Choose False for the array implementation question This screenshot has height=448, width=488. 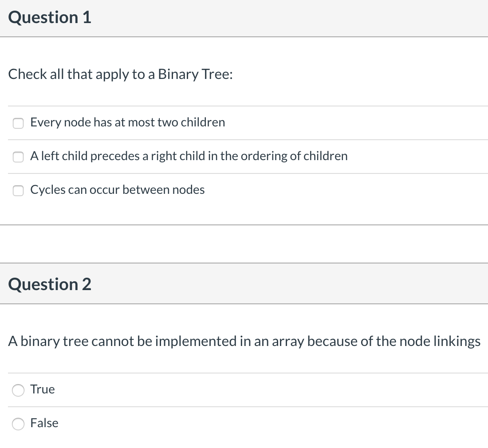point(18,424)
